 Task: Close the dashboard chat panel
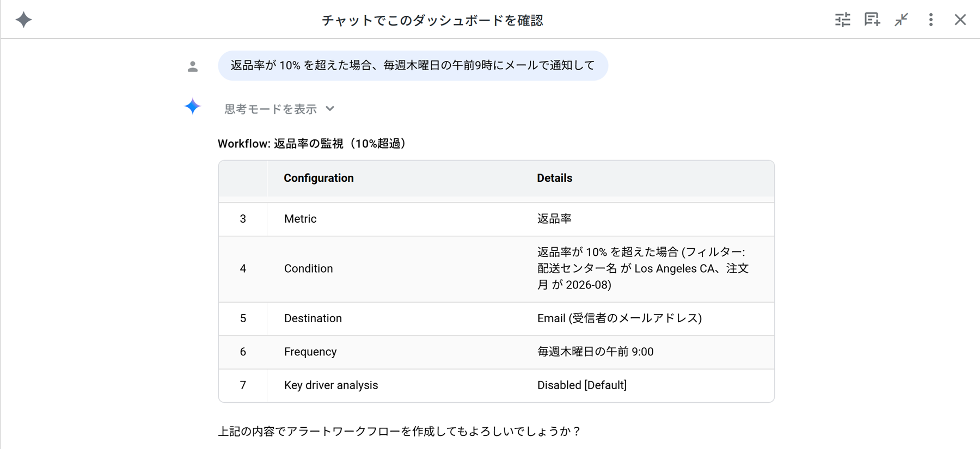pos(960,20)
